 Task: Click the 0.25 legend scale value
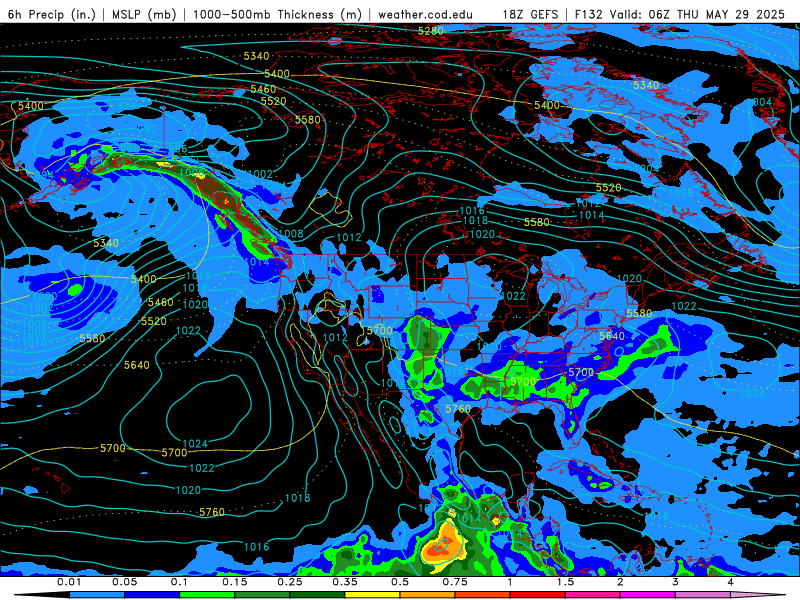point(290,582)
